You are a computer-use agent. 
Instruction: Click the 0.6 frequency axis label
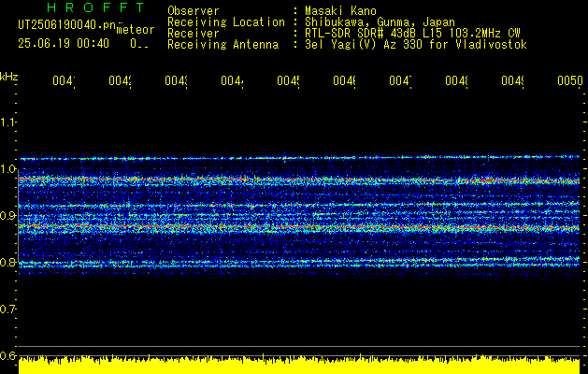click(x=7, y=356)
